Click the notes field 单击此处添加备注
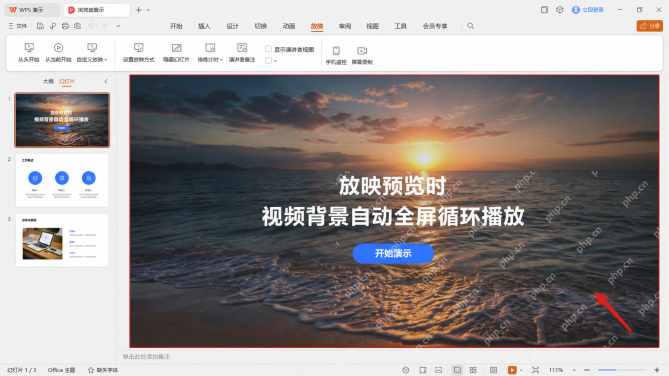The image size is (669, 376). point(146,356)
